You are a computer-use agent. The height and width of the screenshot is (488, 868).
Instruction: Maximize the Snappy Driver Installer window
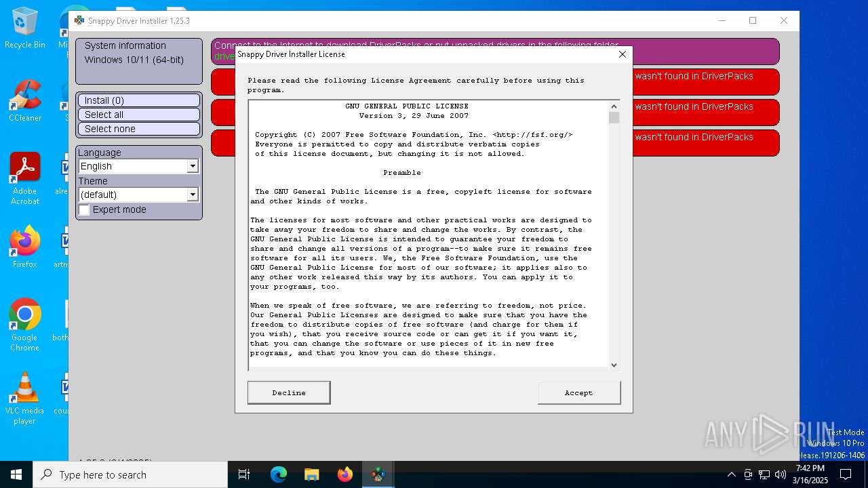coord(753,20)
